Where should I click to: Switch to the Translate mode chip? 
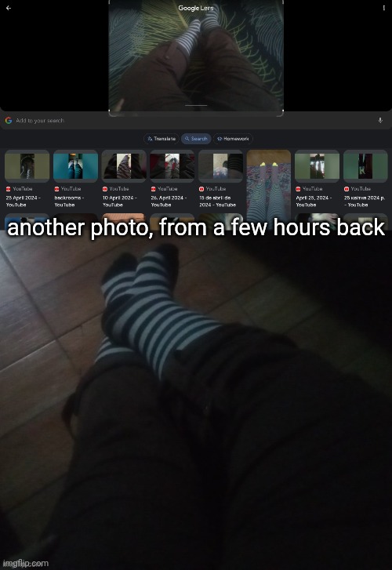pos(162,139)
